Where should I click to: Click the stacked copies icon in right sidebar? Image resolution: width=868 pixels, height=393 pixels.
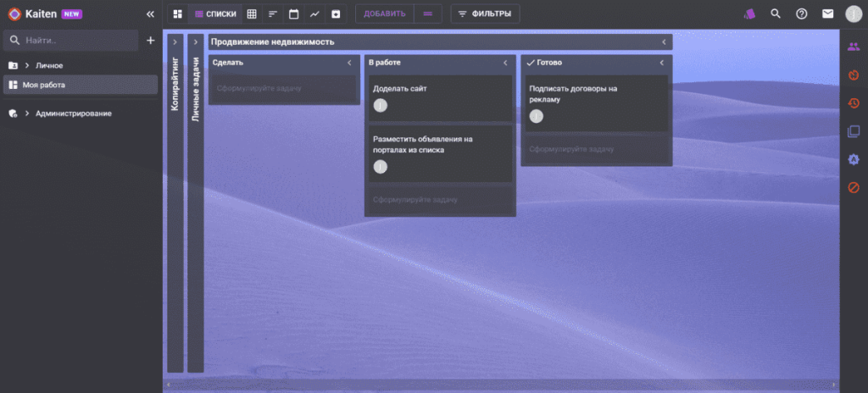click(854, 131)
